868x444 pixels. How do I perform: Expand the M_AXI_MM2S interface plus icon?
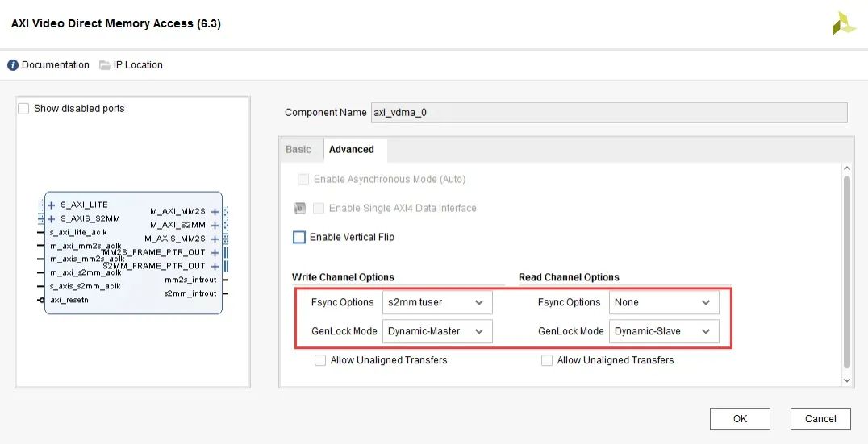coord(215,212)
